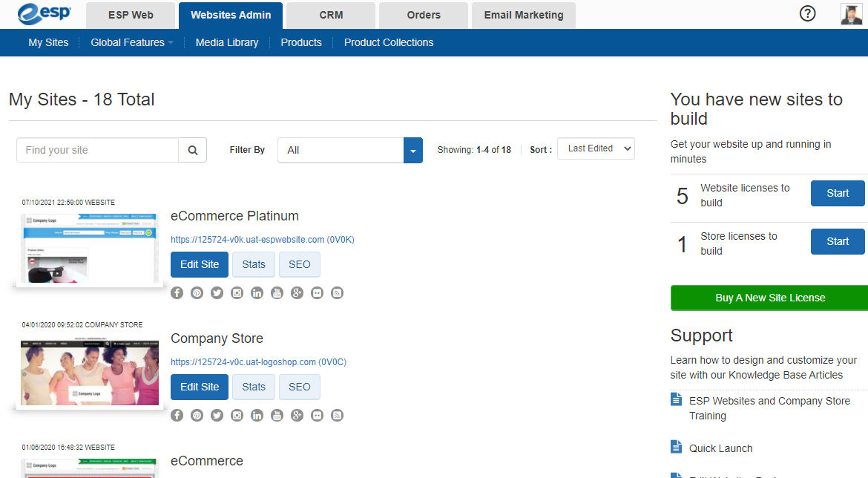Open YouTube icon for Company Store
Image resolution: width=868 pixels, height=478 pixels.
(277, 416)
